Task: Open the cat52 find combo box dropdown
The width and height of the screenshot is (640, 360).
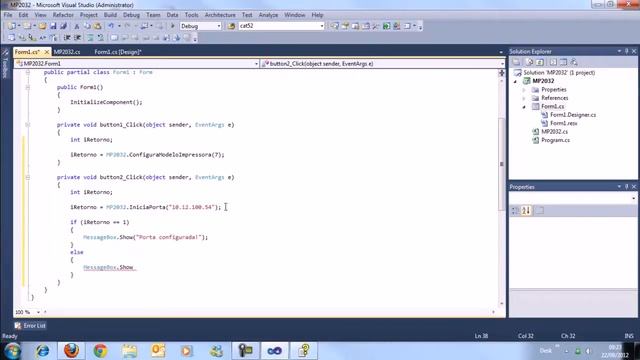Action: coord(322,26)
